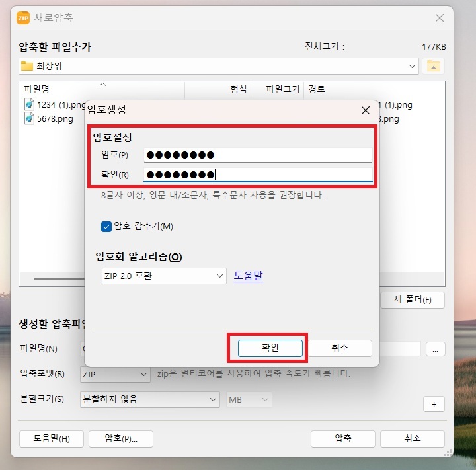Image resolution: width=476 pixels, height=470 pixels.
Task: Click the orange ZIP app icon
Action: coord(23,18)
